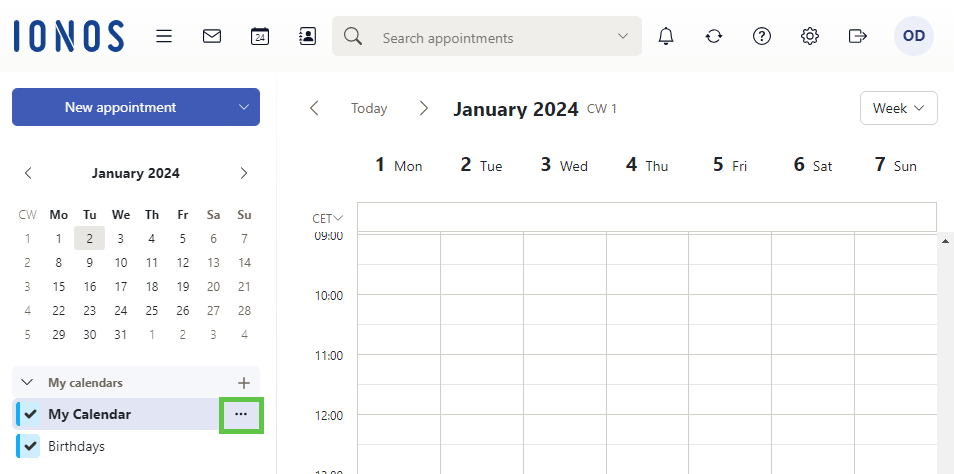Open My Calendar three-dots actions menu
The height and width of the screenshot is (474, 954).
241,414
